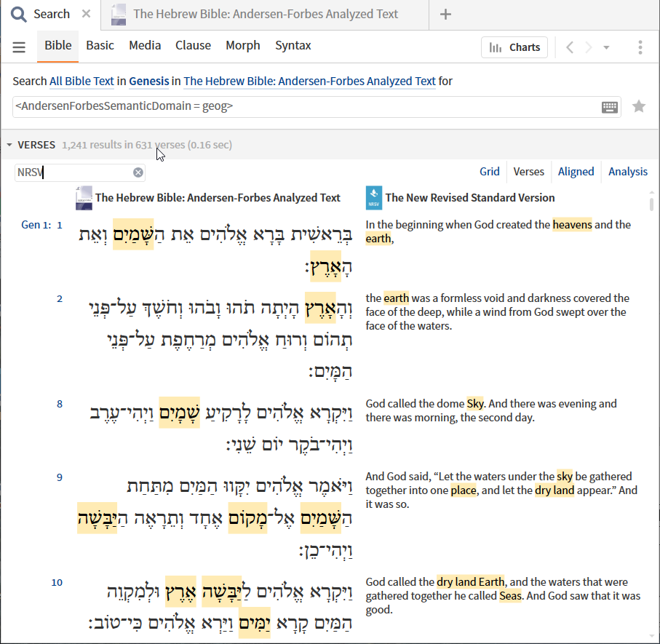Switch to Basic search tab
660x644 pixels.
pyautogui.click(x=100, y=45)
